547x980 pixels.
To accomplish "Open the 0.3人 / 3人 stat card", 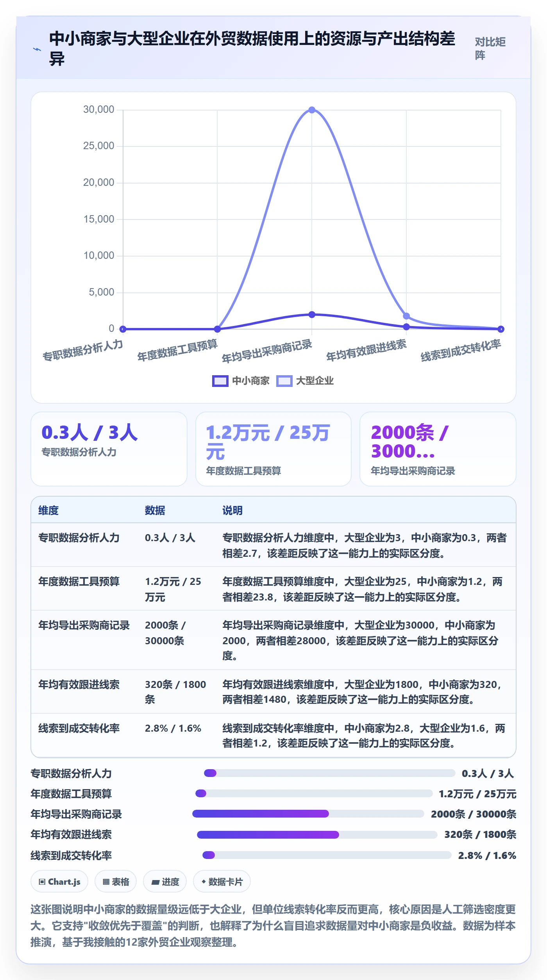I will pyautogui.click(x=109, y=449).
